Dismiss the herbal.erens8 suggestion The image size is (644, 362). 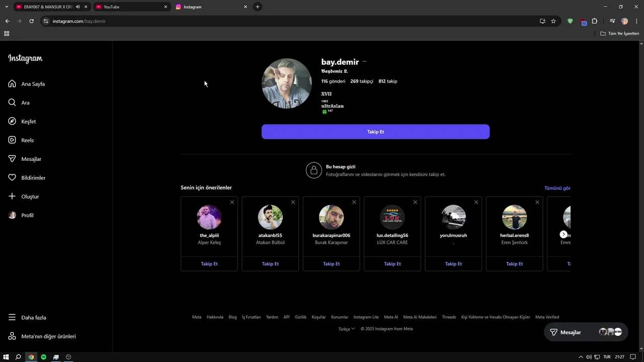(537, 202)
